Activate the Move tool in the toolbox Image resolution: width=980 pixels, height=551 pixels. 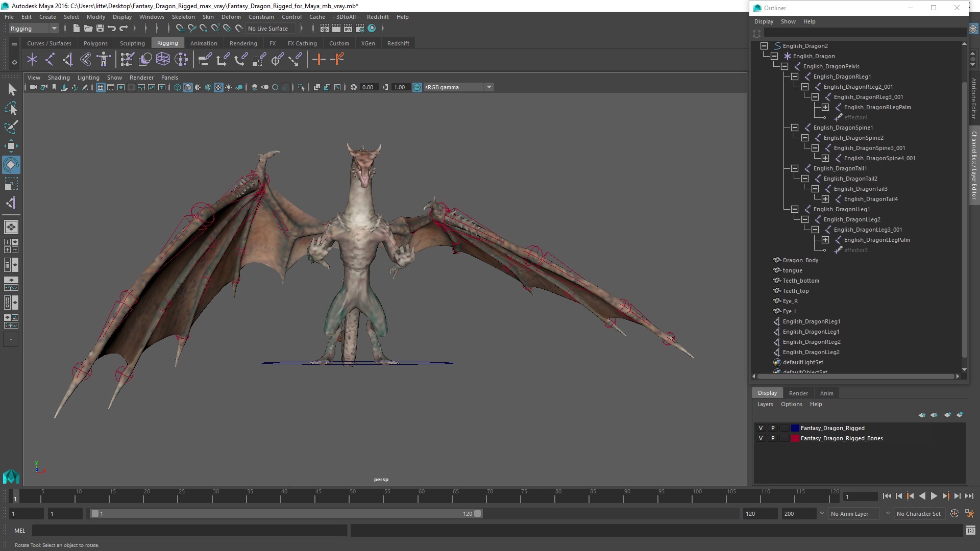11,146
